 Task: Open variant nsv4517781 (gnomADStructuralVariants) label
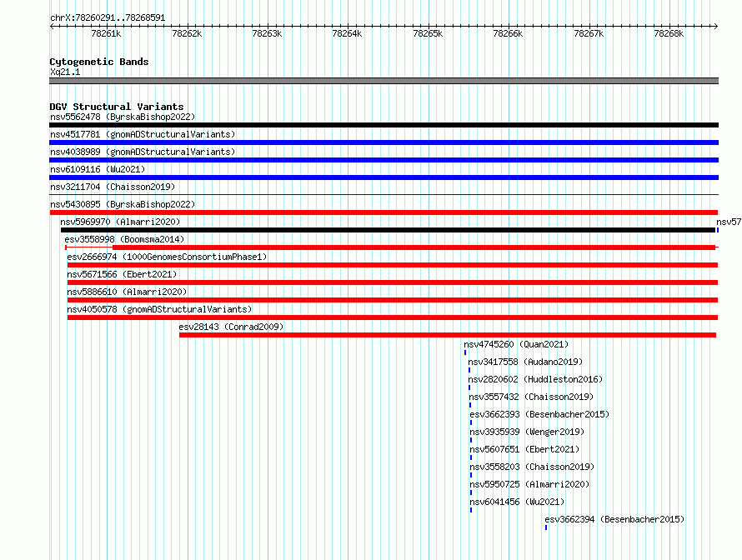click(143, 134)
